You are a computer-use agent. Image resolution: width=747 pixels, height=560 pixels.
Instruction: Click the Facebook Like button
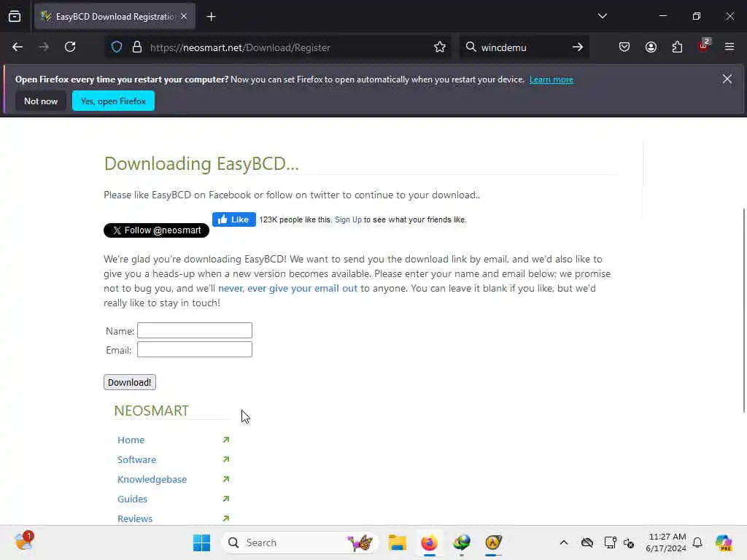[234, 219]
